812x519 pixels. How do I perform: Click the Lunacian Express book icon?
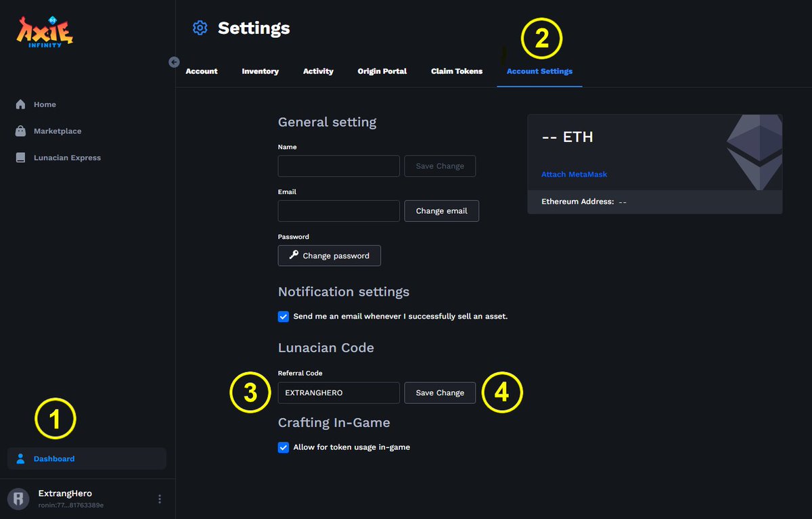pos(20,158)
